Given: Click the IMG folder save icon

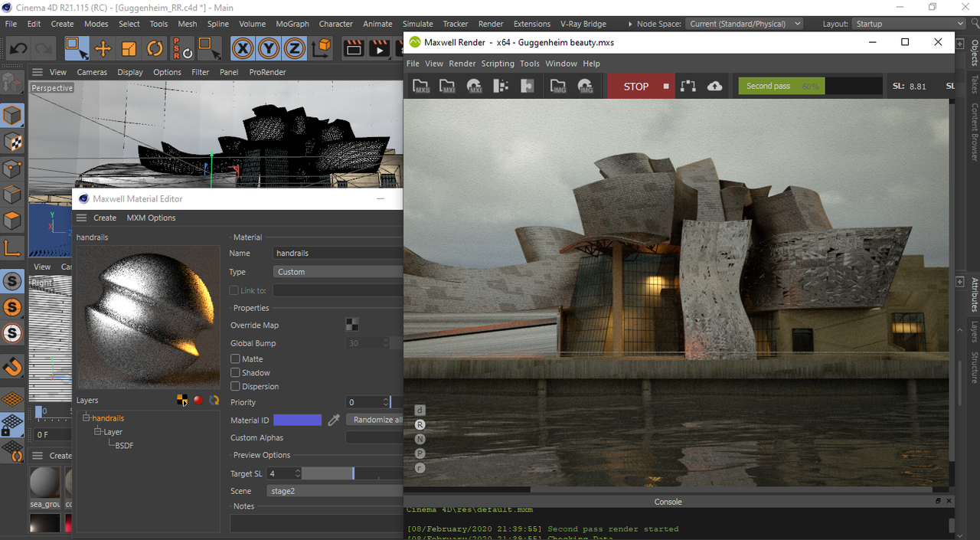Looking at the screenshot, I should coord(558,87).
